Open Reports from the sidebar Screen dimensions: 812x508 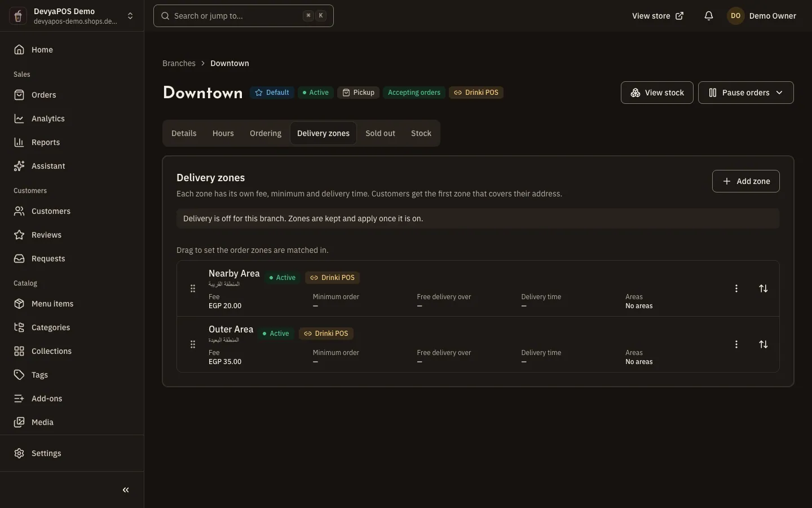pos(72,142)
